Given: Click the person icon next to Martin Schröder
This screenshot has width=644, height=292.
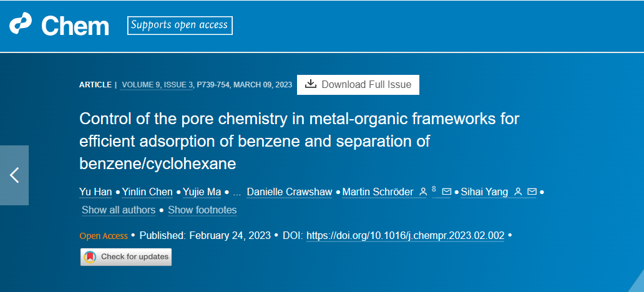Looking at the screenshot, I should point(422,192).
